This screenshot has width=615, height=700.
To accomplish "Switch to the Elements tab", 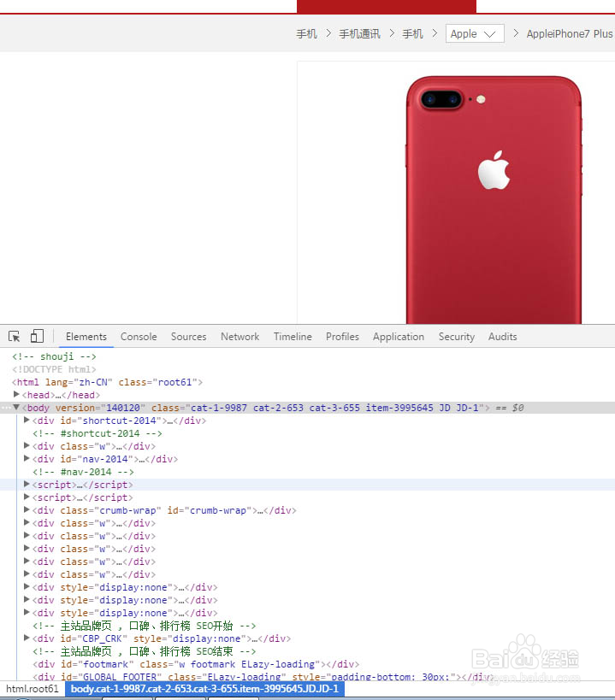I will tap(86, 337).
